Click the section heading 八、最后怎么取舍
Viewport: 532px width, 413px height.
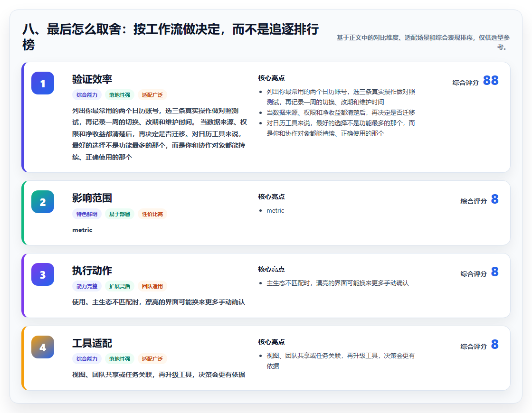(x=171, y=37)
